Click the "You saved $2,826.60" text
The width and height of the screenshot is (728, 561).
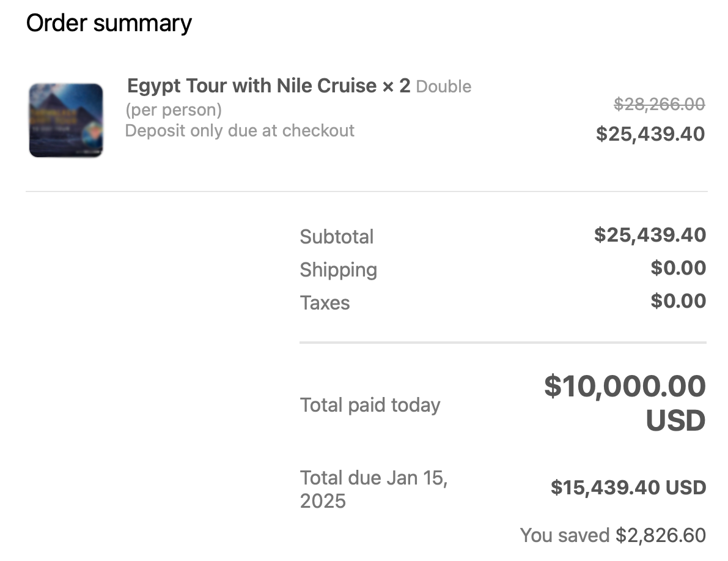(x=612, y=535)
